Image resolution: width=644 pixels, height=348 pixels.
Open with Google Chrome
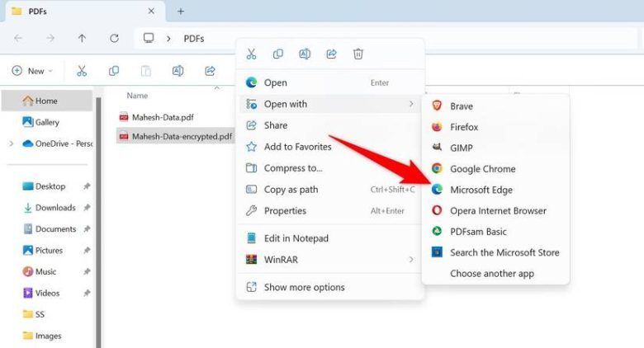[495, 169]
